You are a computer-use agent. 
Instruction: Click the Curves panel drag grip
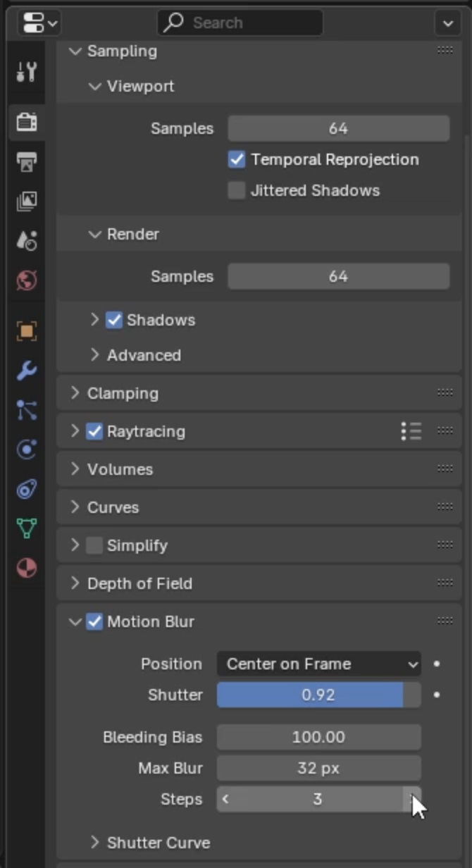click(x=445, y=507)
